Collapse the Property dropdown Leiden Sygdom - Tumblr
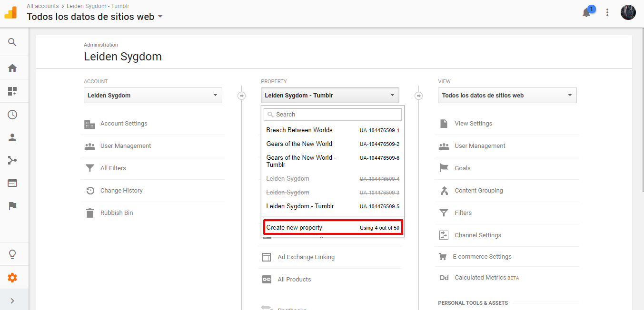Viewport: 644px width, 310px height. [x=330, y=95]
